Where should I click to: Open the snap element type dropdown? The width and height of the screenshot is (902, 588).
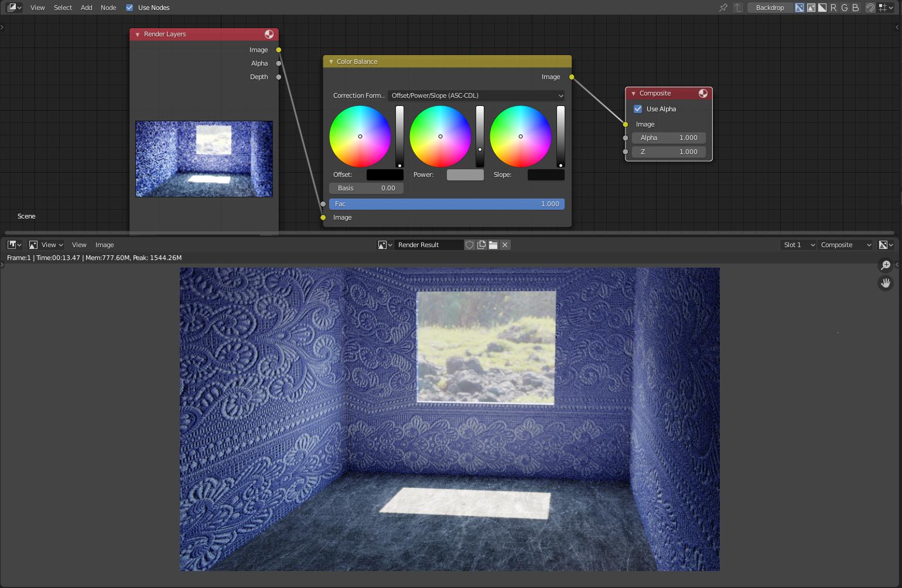[x=886, y=8]
